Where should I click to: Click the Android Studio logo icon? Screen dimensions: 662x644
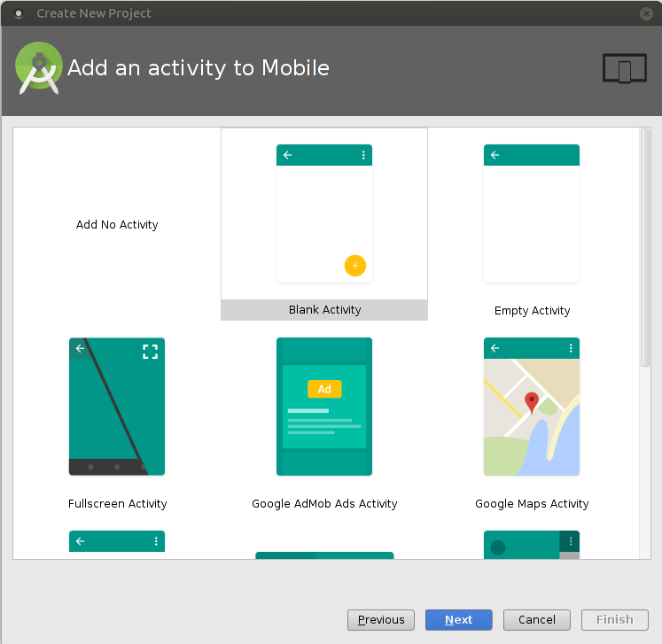[x=38, y=67]
